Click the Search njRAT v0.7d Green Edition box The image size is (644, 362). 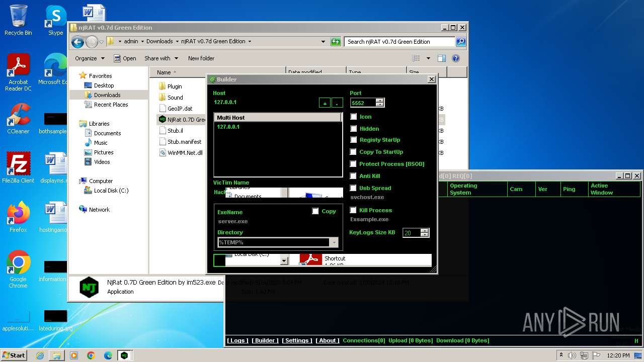pyautogui.click(x=400, y=42)
